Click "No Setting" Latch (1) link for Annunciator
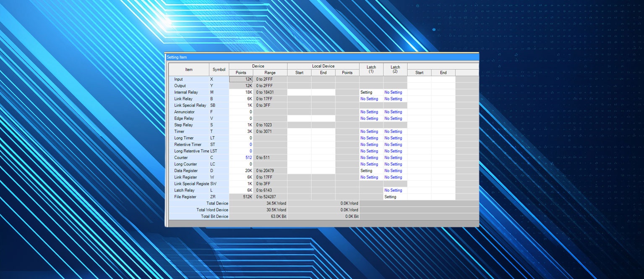644x279 pixels. [369, 112]
